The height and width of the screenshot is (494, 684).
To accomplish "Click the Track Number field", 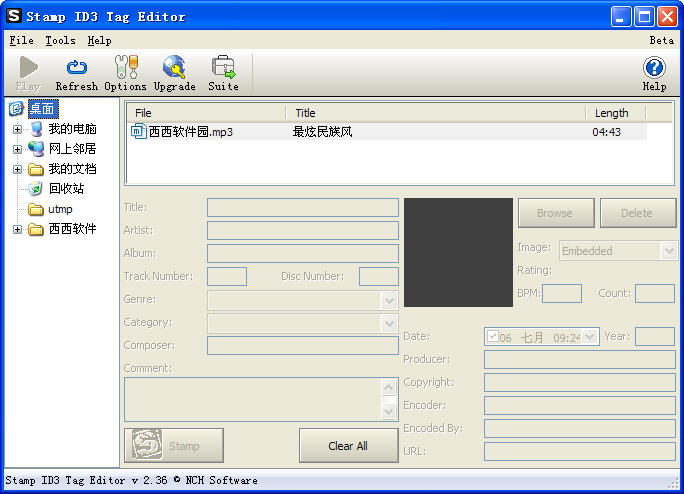I will (227, 277).
